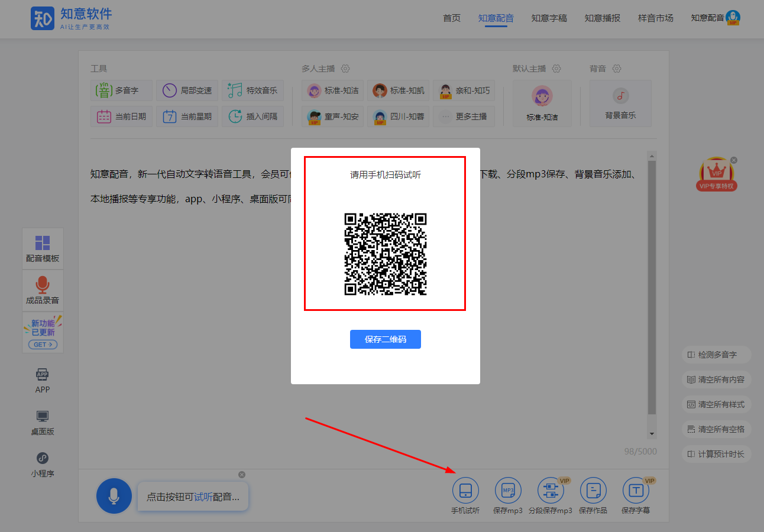Screen dimensions: 764x532
Task: Click the 保存作品 icon
Action: point(593,491)
